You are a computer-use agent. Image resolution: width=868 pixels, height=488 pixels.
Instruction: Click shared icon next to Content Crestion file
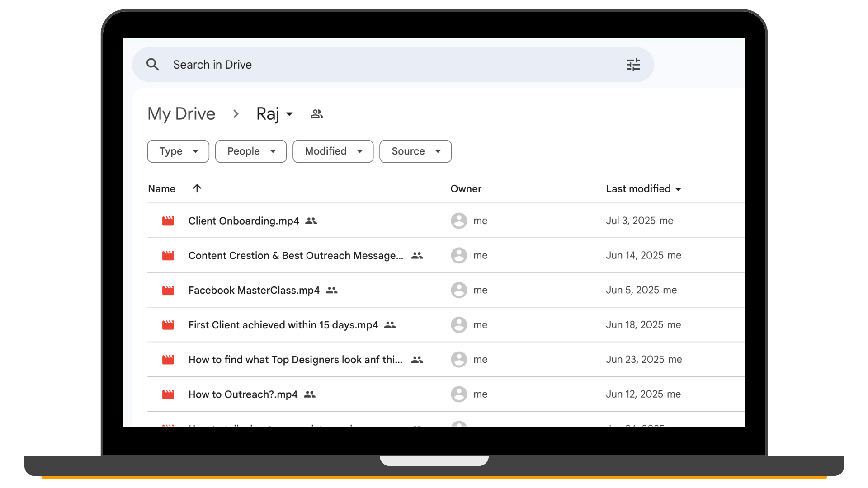[x=417, y=256]
